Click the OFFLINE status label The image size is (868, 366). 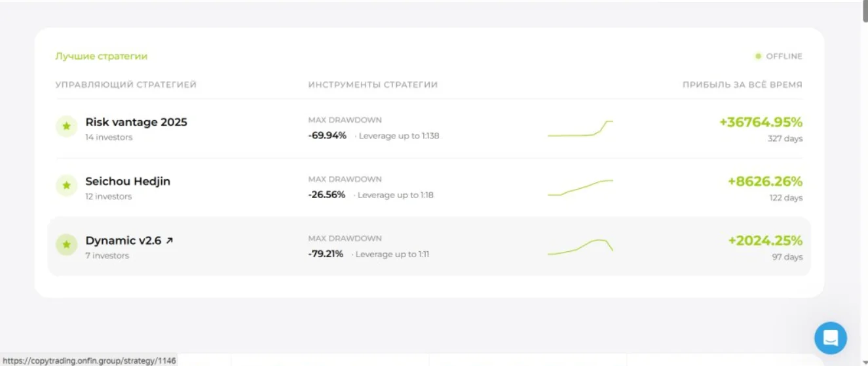click(x=784, y=56)
